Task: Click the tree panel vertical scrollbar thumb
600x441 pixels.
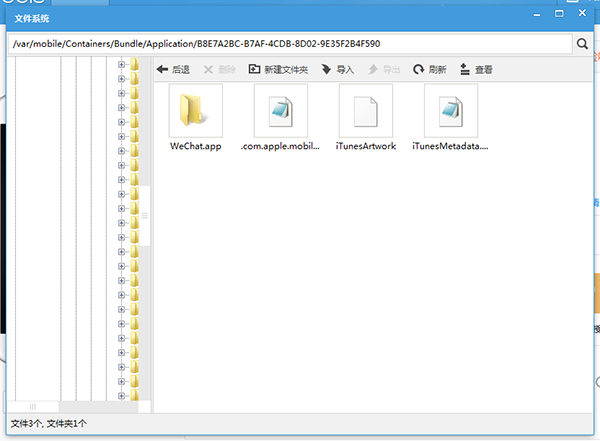Action: 145,216
